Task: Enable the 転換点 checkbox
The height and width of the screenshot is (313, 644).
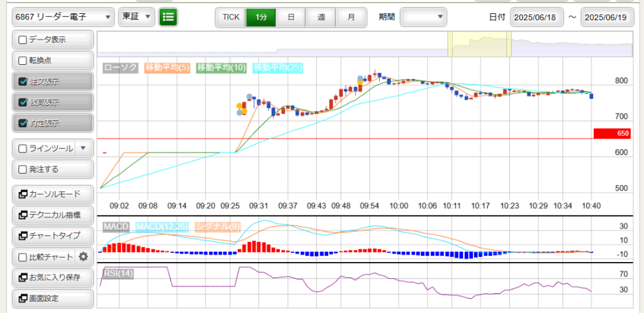Action: pos(23,61)
